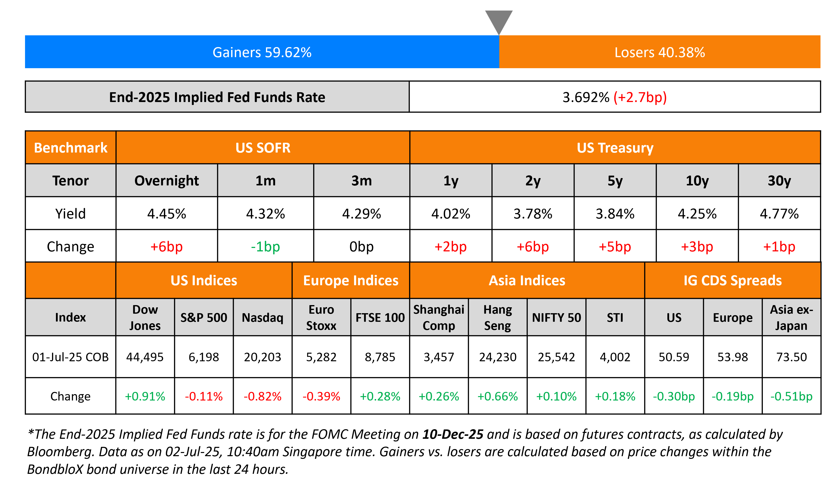
Task: Click the 1m change -1bp cell
Action: [265, 246]
